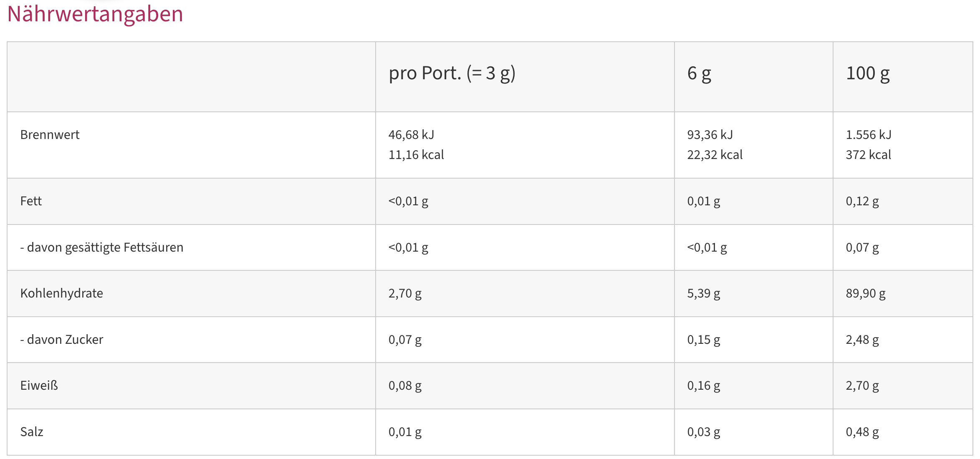Click the 0,16 g protein value
This screenshot has height=459, width=980.
coord(704,386)
